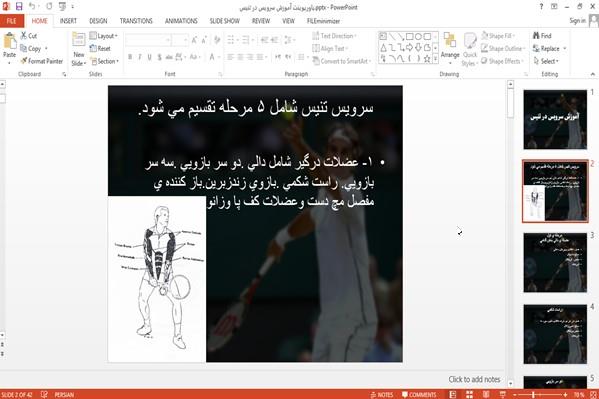599x399 pixels.
Task: Open Shape Fill color dropdown
Action: coord(498,36)
